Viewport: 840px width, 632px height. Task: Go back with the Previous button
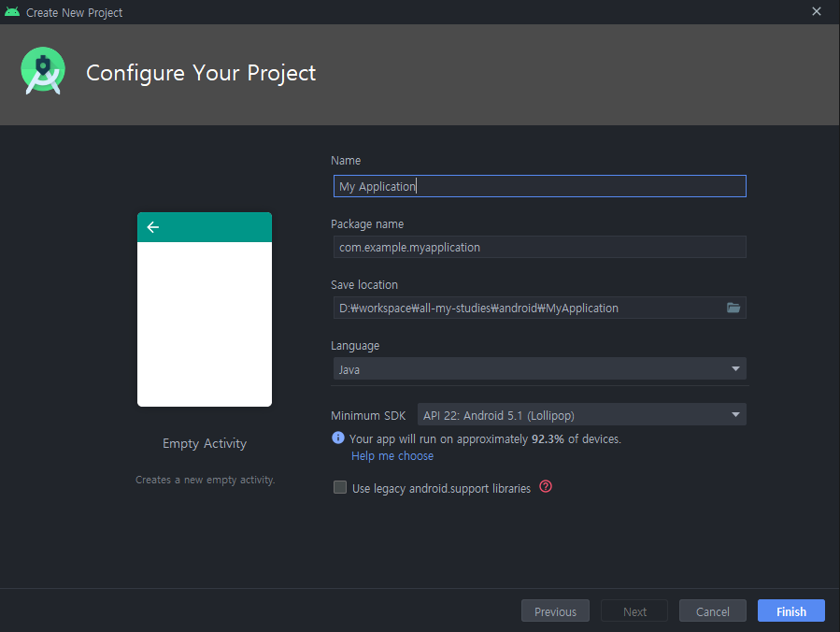(555, 611)
